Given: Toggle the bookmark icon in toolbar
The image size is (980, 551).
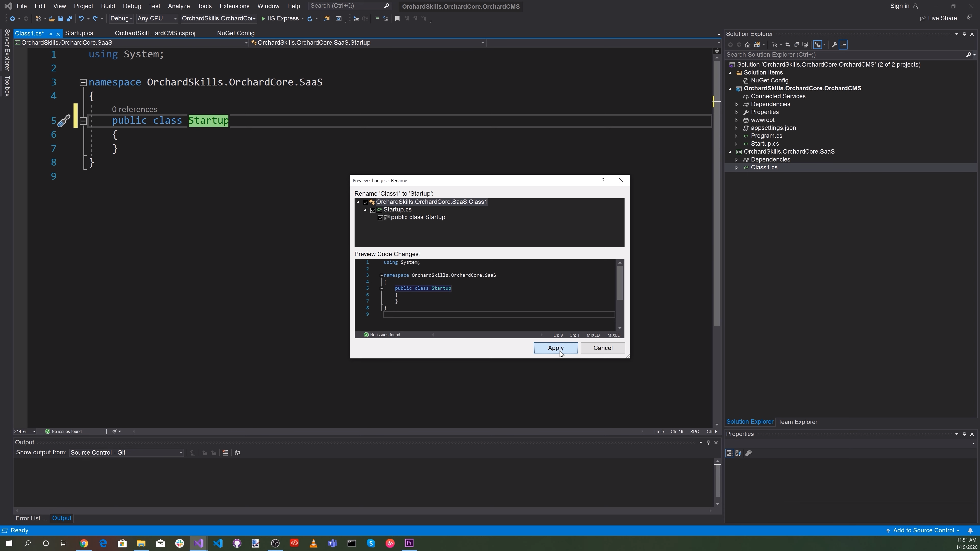Looking at the screenshot, I should (x=397, y=18).
